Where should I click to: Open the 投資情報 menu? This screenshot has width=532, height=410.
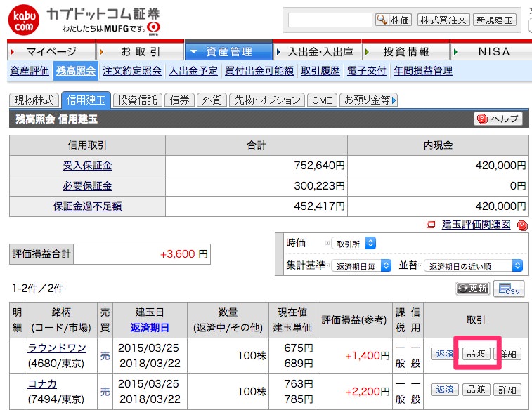coord(406,51)
